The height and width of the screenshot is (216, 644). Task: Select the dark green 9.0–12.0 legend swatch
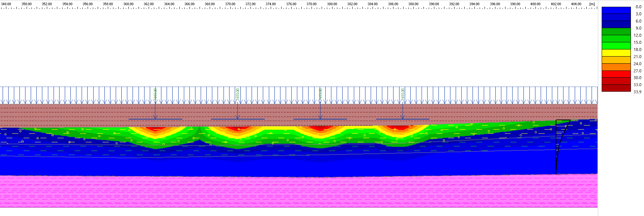pyautogui.click(x=616, y=31)
